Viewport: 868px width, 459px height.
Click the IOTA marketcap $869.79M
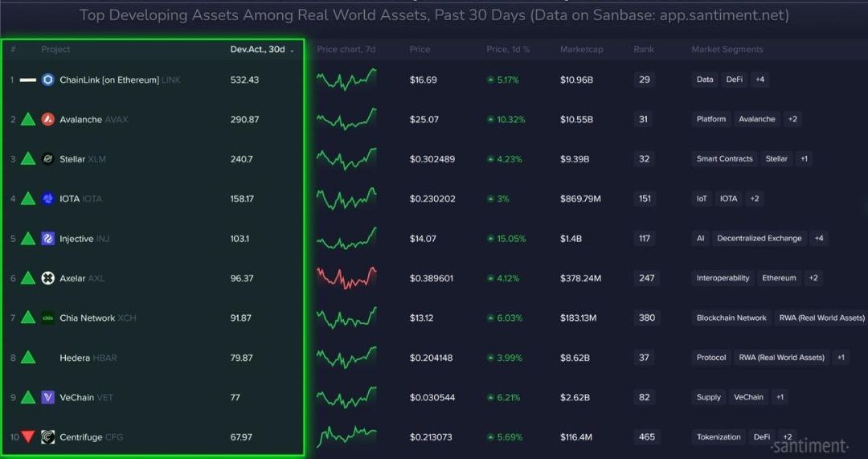pyautogui.click(x=580, y=199)
